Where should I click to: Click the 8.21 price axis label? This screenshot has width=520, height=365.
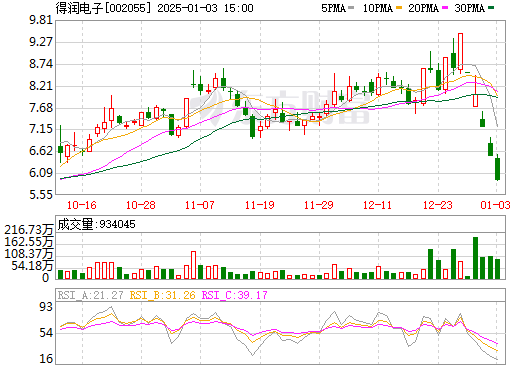pyautogui.click(x=41, y=86)
